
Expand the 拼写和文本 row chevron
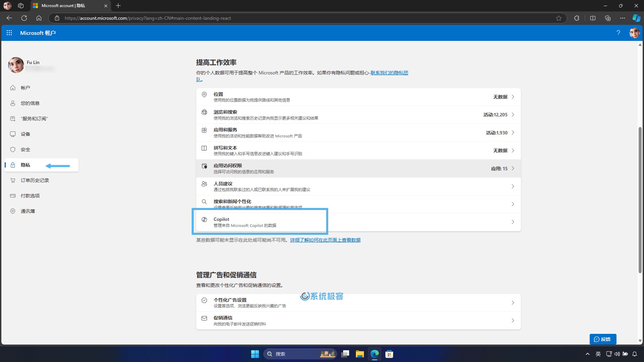[x=513, y=150]
